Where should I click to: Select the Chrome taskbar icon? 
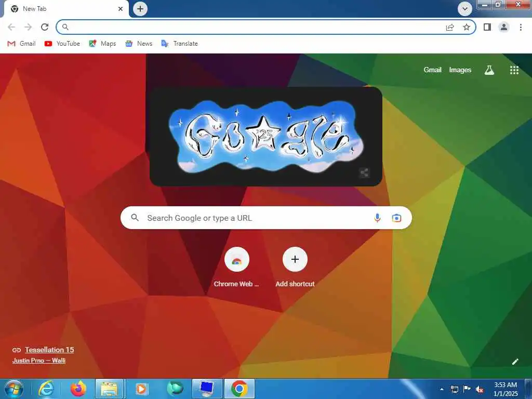point(240,389)
